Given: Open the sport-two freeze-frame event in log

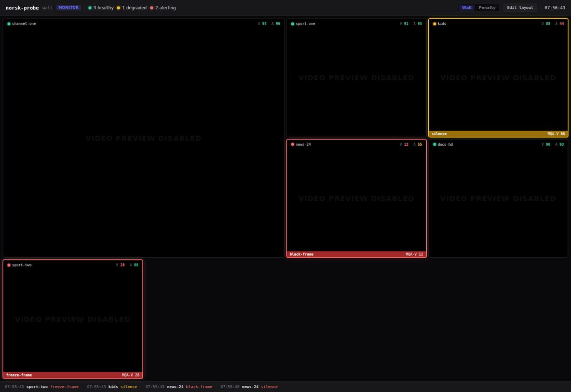Looking at the screenshot, I should (42, 387).
